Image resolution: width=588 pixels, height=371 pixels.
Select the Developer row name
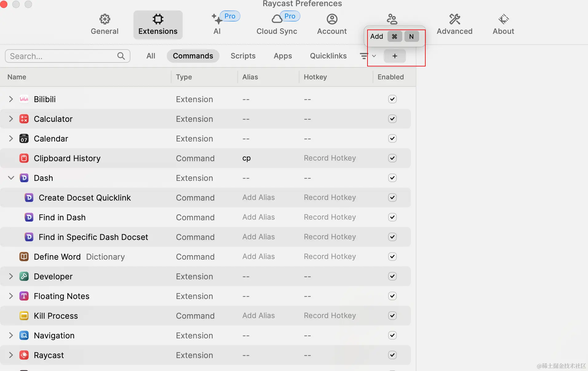pyautogui.click(x=53, y=276)
